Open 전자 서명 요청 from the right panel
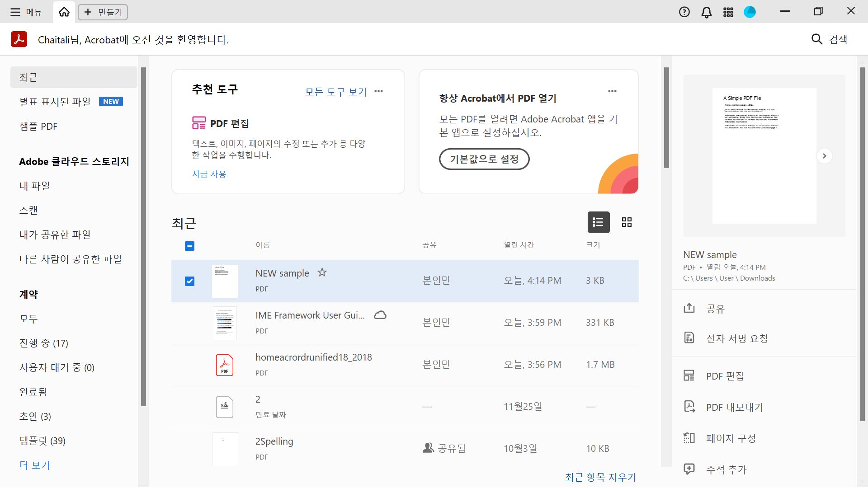The image size is (868, 488). (736, 338)
